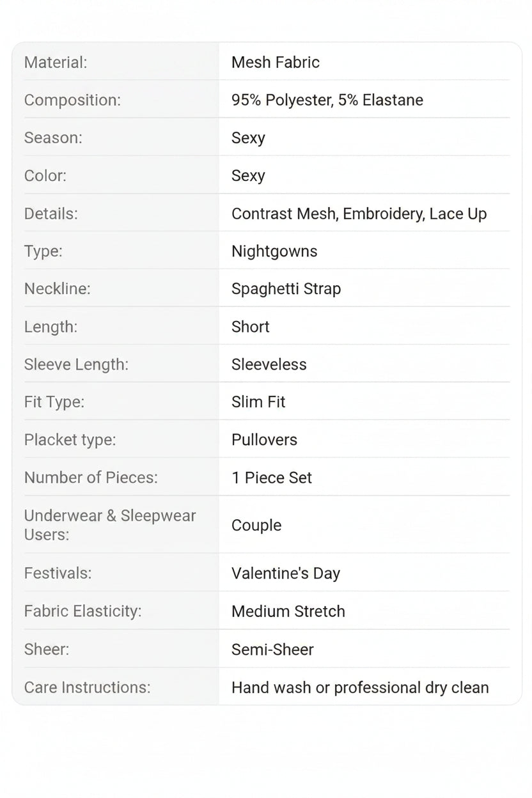
Task: Select the Season row value Sexy
Action: pyautogui.click(x=248, y=138)
